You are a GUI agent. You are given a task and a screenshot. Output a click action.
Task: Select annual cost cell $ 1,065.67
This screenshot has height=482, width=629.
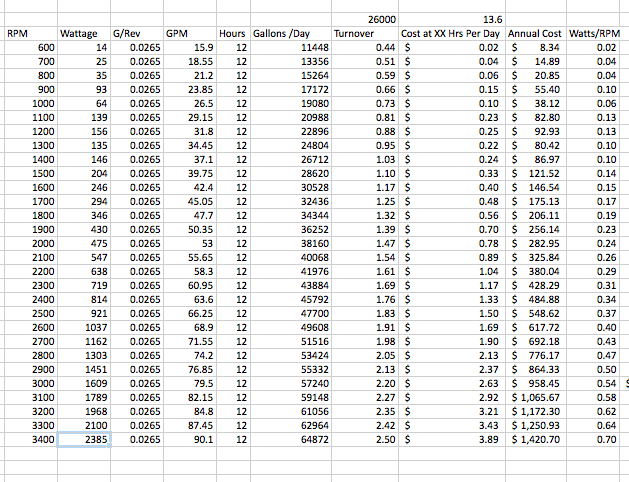point(536,398)
